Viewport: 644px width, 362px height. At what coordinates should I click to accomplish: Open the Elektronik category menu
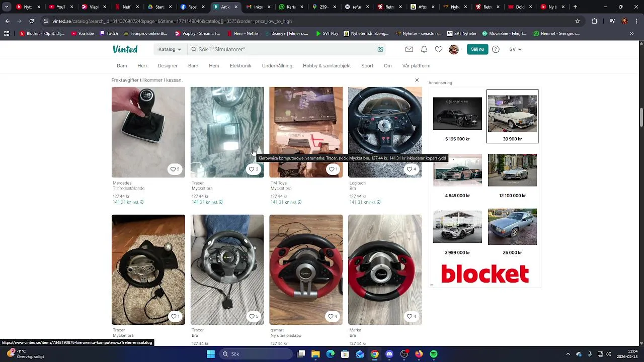[x=240, y=66]
